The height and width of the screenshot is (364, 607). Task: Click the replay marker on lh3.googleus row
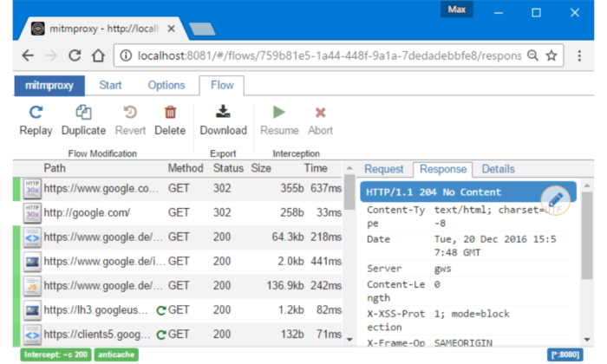161,310
